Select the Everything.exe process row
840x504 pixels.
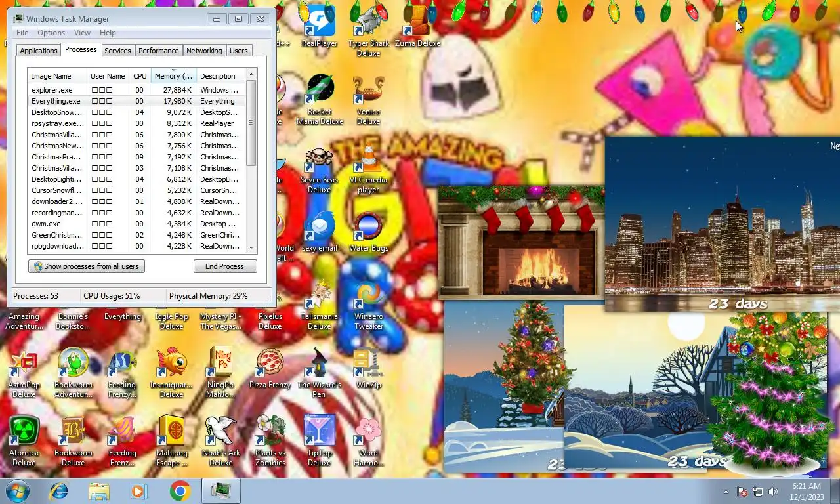[136, 101]
